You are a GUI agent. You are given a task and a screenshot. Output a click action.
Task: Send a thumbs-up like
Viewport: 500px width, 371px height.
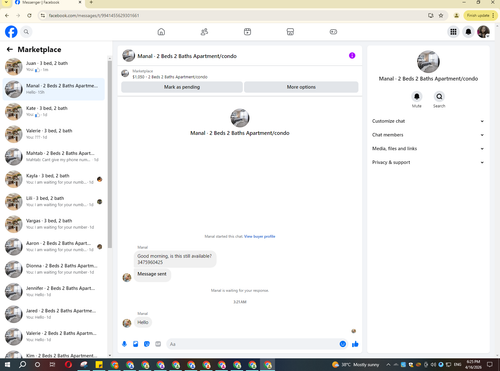(355, 344)
